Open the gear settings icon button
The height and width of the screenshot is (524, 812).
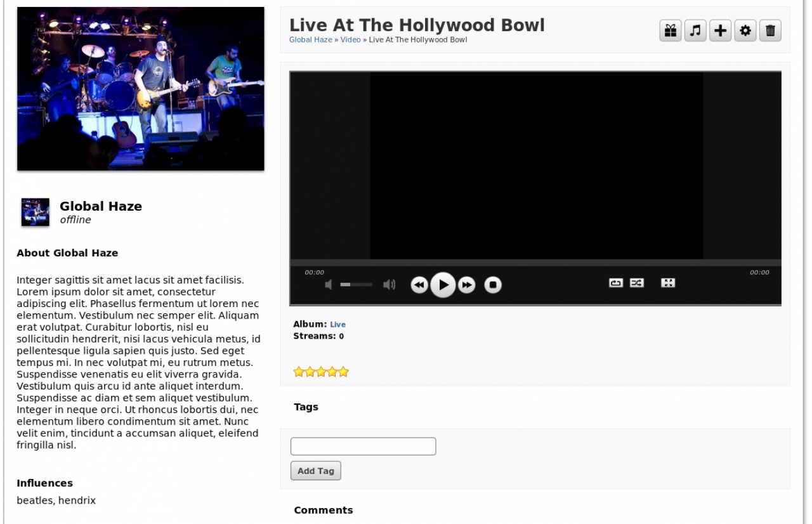point(745,30)
